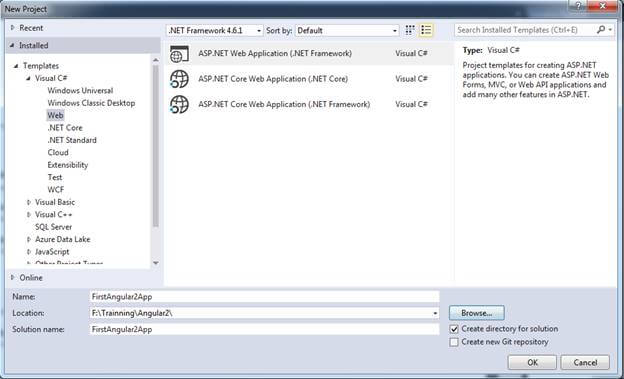The width and height of the screenshot is (624, 379).
Task: Expand the JavaScript node
Action: [x=29, y=252]
